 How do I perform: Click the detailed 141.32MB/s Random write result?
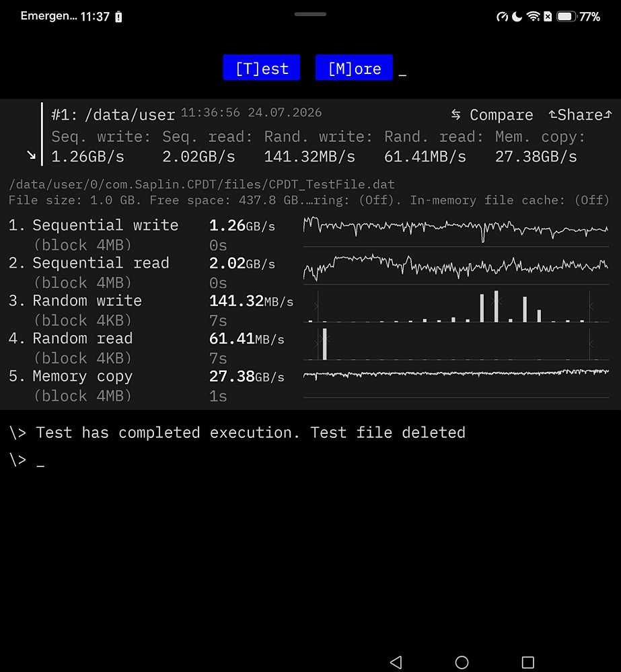point(251,301)
